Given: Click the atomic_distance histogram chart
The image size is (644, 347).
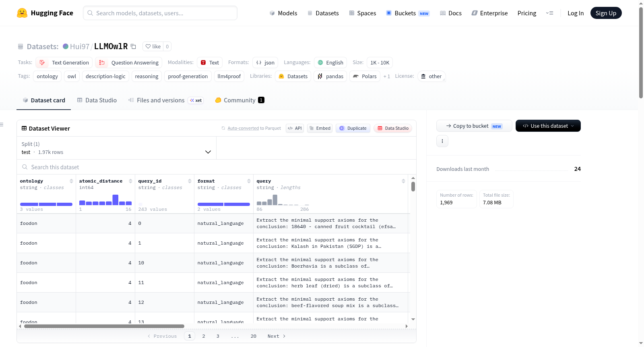Looking at the screenshot, I should tap(105, 200).
